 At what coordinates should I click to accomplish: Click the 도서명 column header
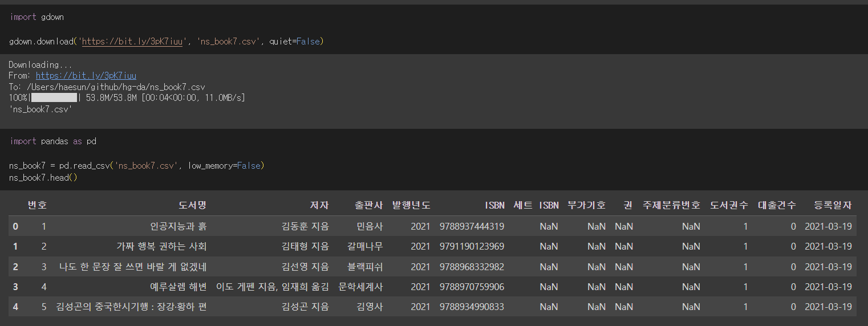click(x=192, y=205)
